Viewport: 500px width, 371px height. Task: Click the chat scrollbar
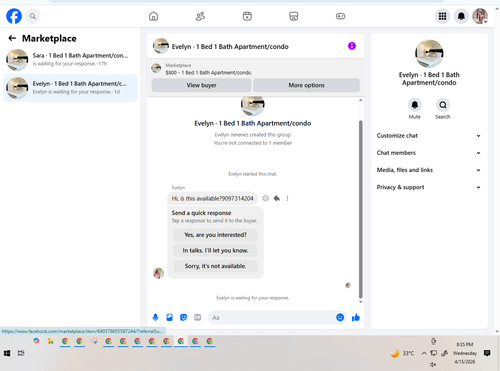pos(360,209)
